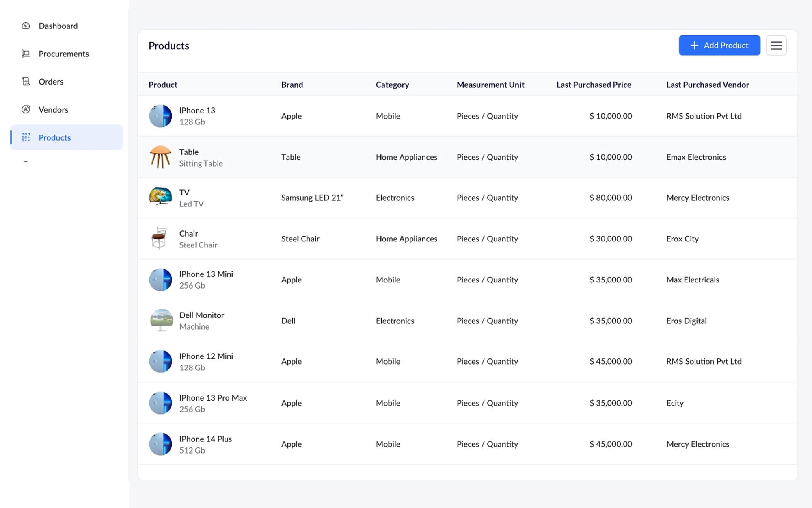Viewport: 812px width, 508px height.
Task: Click the IPhone 12 Mini product thumbnail
Action: coord(160,361)
